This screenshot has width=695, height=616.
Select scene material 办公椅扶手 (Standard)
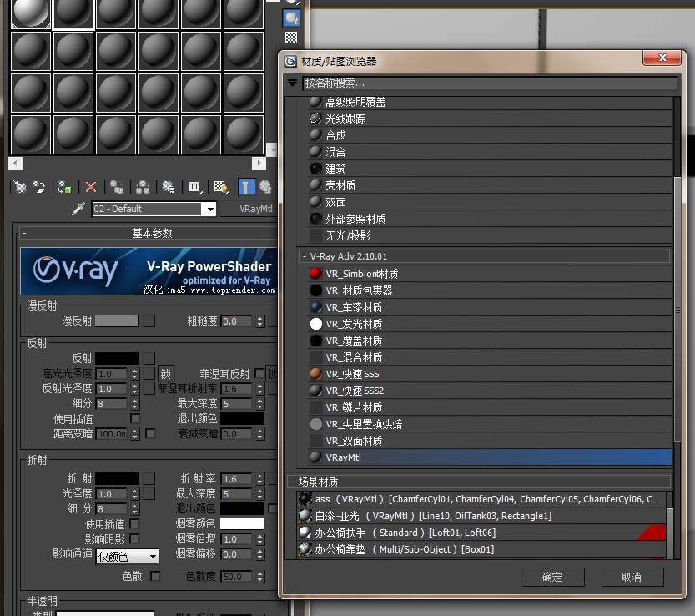pos(481,533)
